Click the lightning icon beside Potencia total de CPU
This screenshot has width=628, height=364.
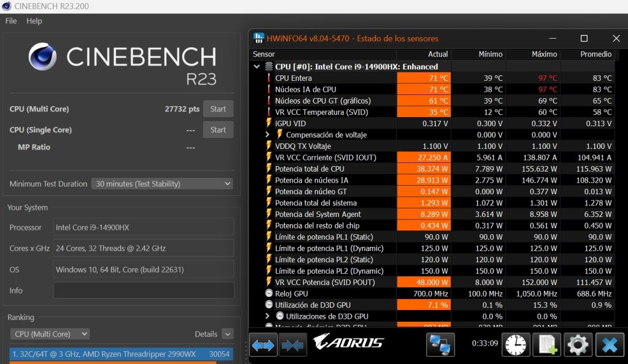pos(269,169)
